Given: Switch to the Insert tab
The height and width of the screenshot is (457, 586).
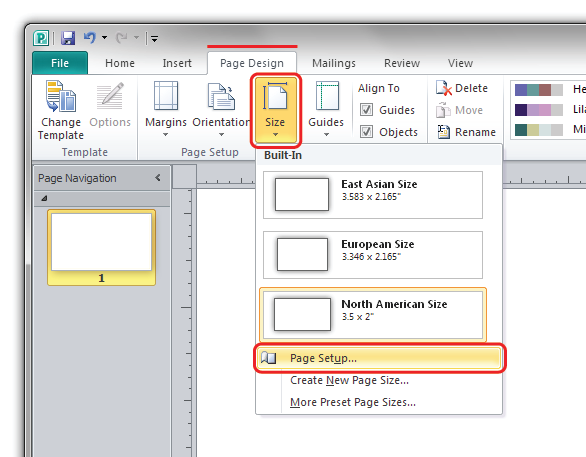Looking at the screenshot, I should pos(177,63).
